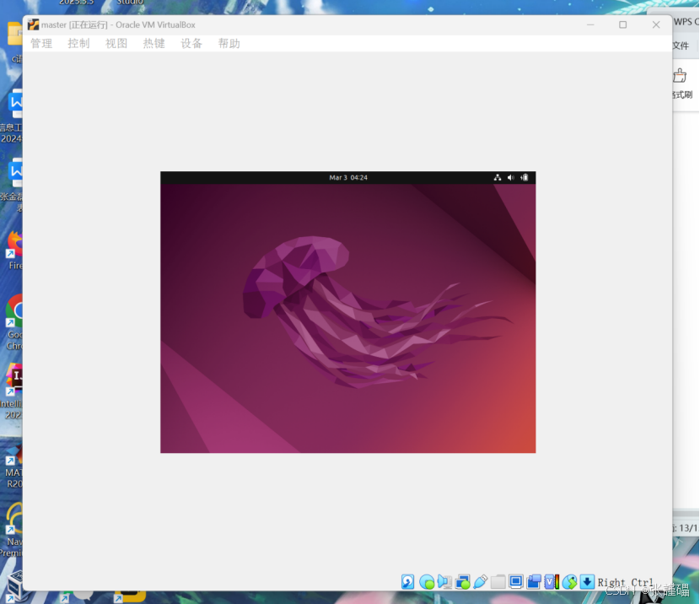Maximize the master VirtualBox window
Image resolution: width=700 pixels, height=604 pixels.
622,24
